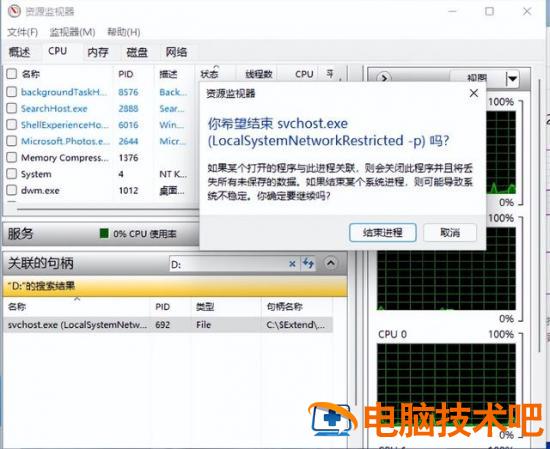
Task: Check the dwm.exe process checkbox
Action: 12,190
